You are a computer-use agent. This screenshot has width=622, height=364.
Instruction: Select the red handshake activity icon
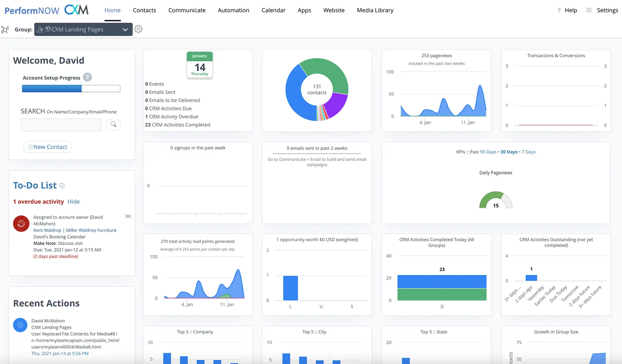(x=21, y=223)
